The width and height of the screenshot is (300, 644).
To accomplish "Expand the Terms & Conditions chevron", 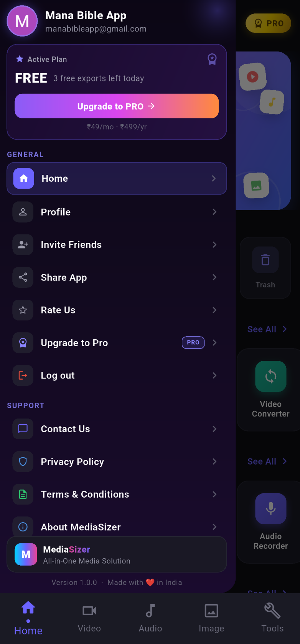I will coord(214,494).
